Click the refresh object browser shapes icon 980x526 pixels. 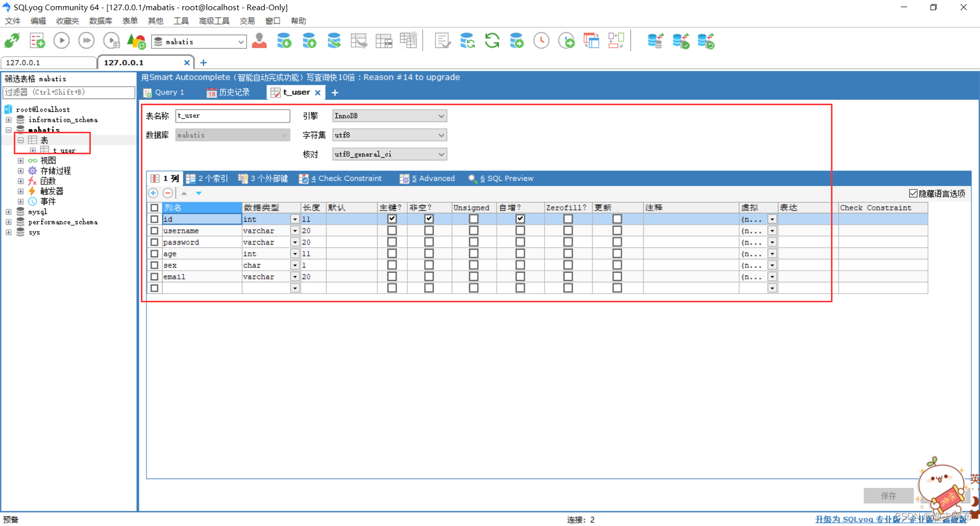pyautogui.click(x=136, y=40)
